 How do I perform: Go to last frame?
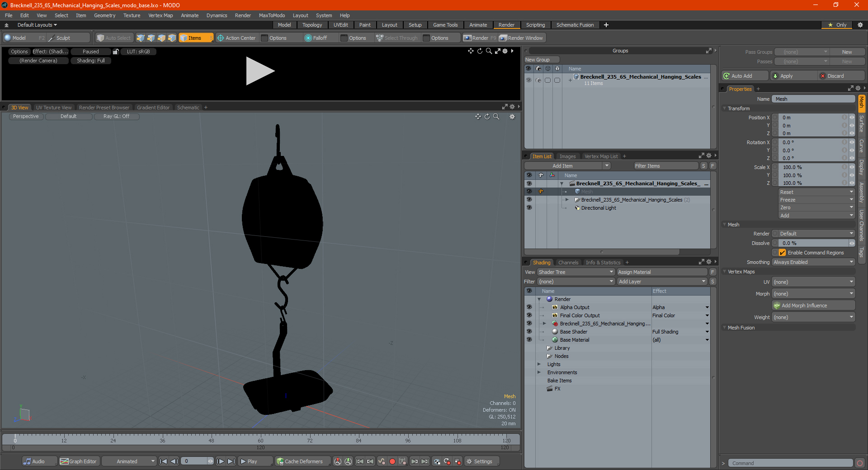(x=231, y=461)
